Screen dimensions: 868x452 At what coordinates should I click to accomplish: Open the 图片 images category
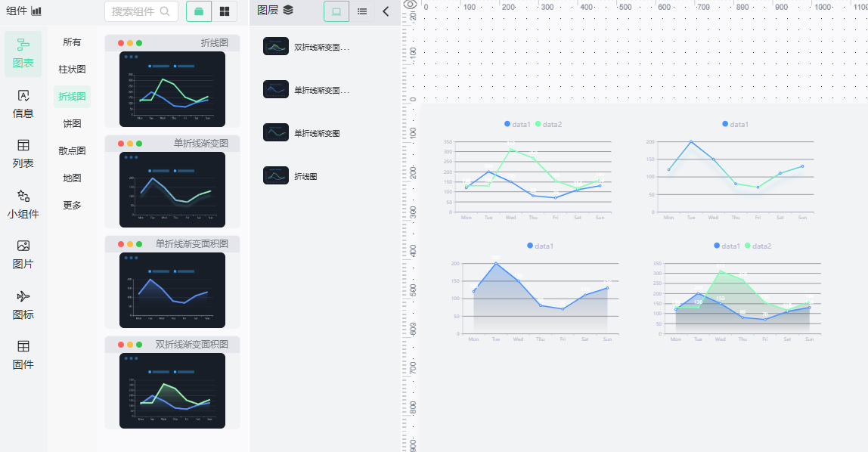point(23,255)
